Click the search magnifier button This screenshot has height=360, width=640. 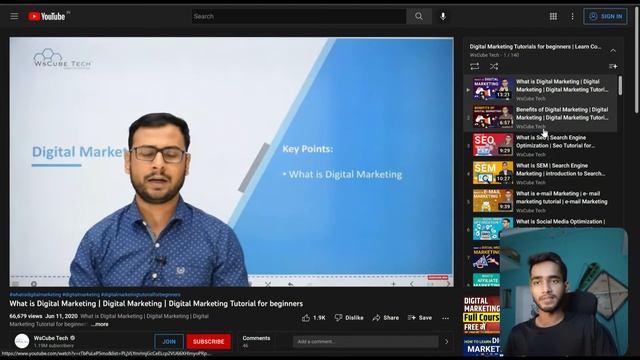coord(419,16)
